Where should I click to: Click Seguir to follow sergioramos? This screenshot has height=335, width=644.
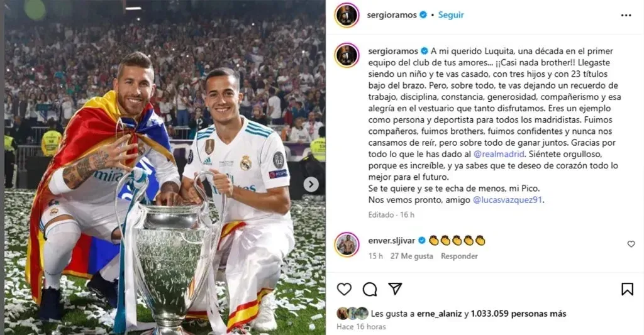pyautogui.click(x=450, y=15)
